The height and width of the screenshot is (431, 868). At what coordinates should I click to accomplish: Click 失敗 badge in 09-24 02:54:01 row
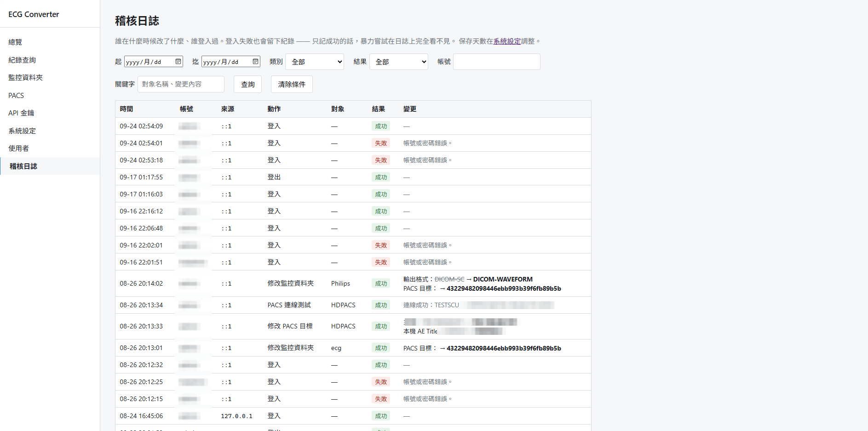(381, 143)
